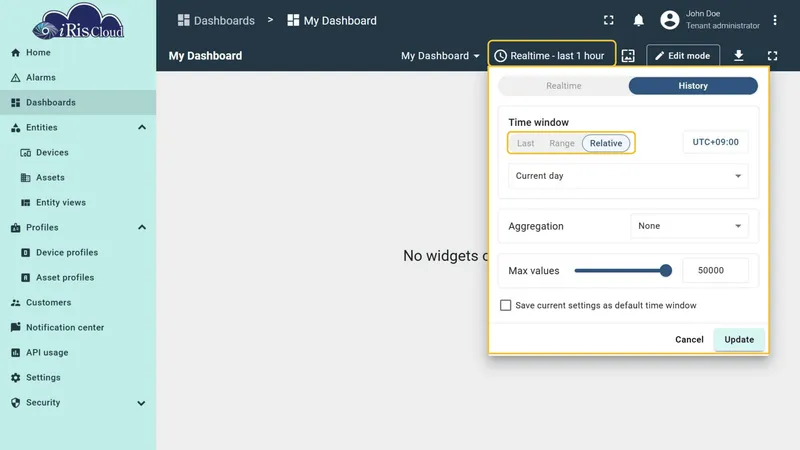Click the Max values slider handle
Image resolution: width=800 pixels, height=450 pixels.
point(665,270)
